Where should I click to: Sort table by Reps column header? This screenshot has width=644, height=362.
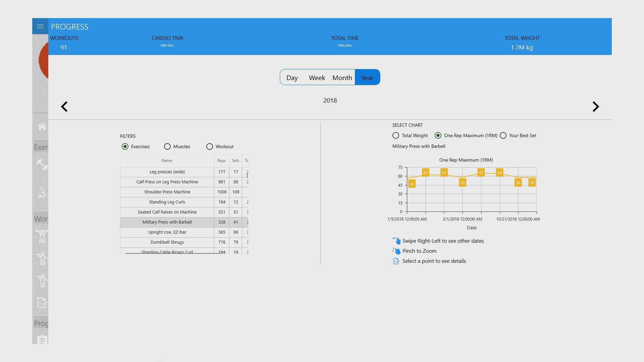(x=221, y=161)
